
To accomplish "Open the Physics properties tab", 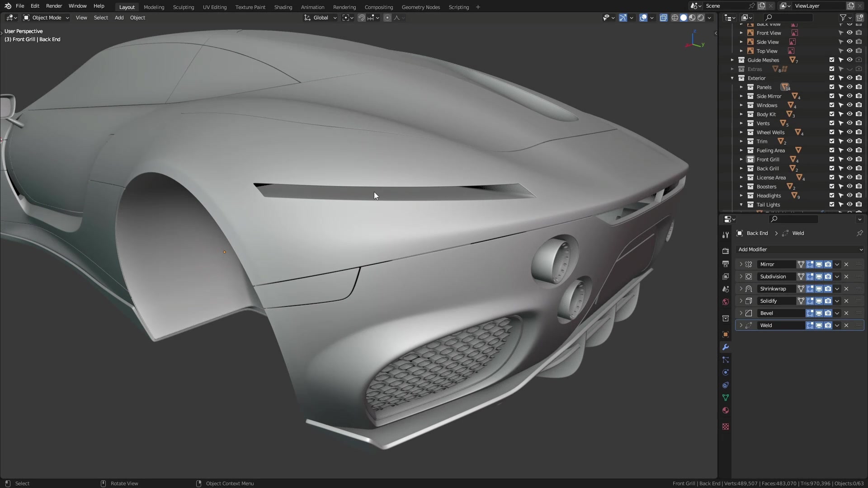I will click(x=726, y=372).
